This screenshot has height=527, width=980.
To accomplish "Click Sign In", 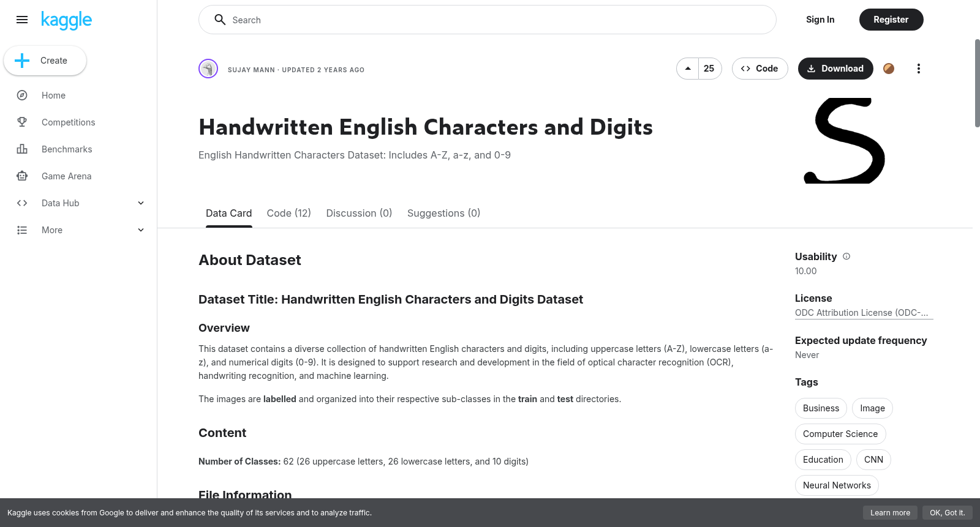I will pyautogui.click(x=820, y=20).
